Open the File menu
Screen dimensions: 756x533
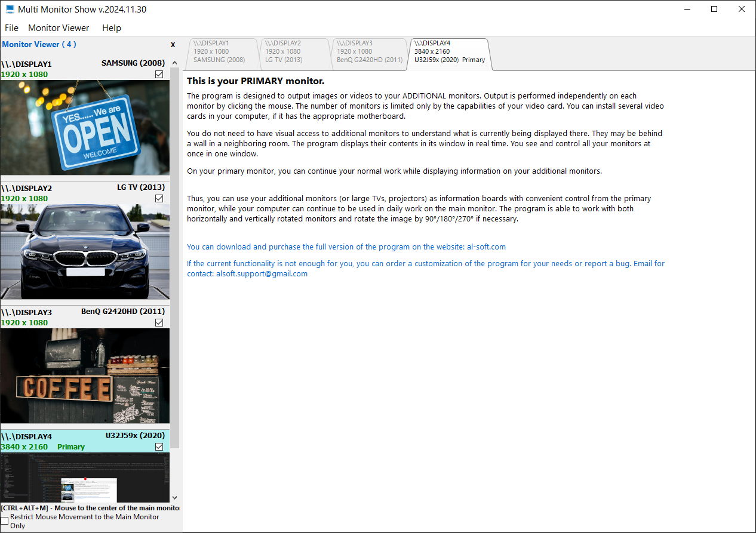[x=11, y=28]
